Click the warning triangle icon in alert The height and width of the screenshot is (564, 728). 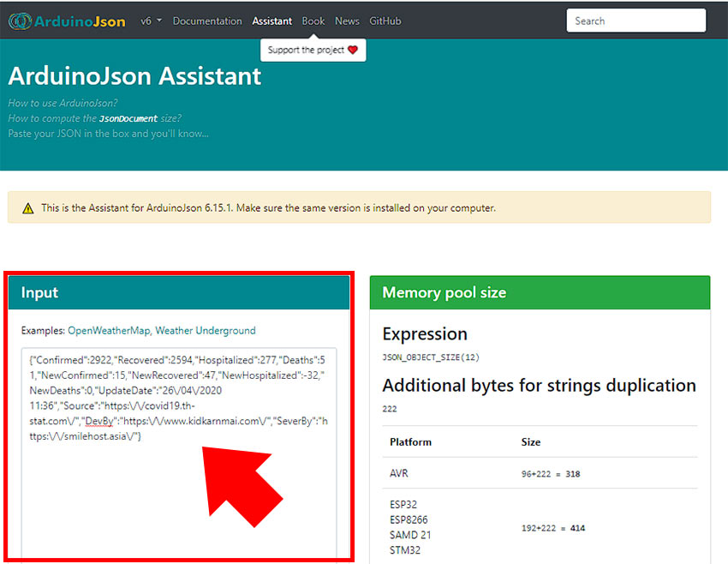28,208
